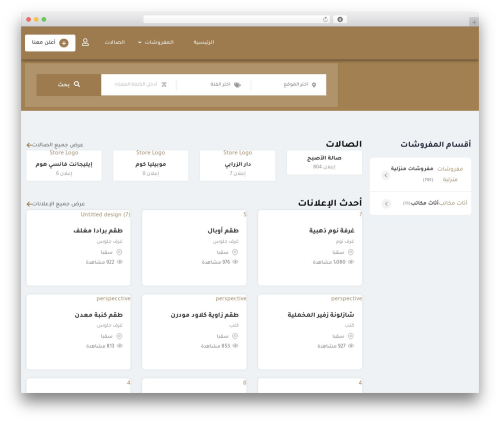Click views eye icon on طقم كنبة معدن card
This screenshot has width=500, height=423.
[120, 346]
